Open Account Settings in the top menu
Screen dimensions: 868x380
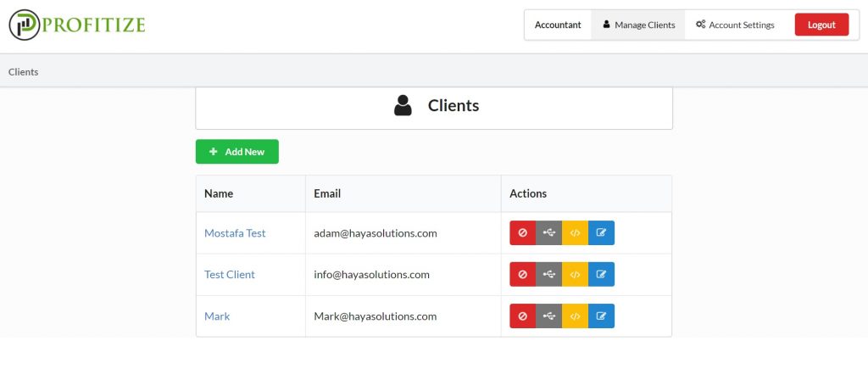tap(735, 25)
